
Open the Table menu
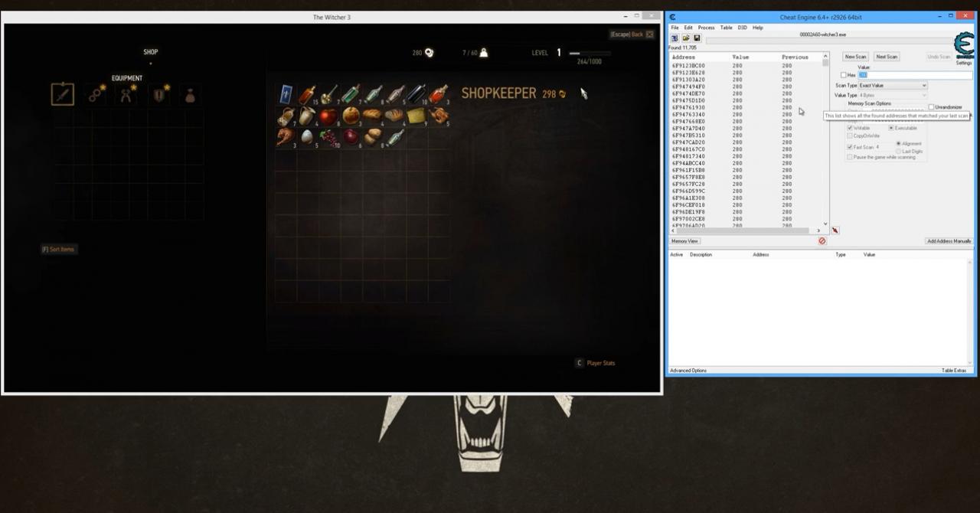[726, 28]
